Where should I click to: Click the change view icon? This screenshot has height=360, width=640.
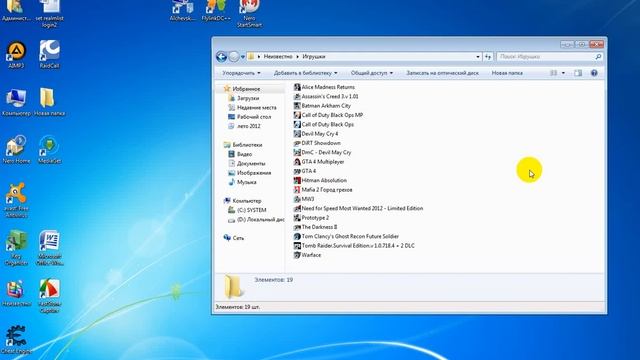553,73
